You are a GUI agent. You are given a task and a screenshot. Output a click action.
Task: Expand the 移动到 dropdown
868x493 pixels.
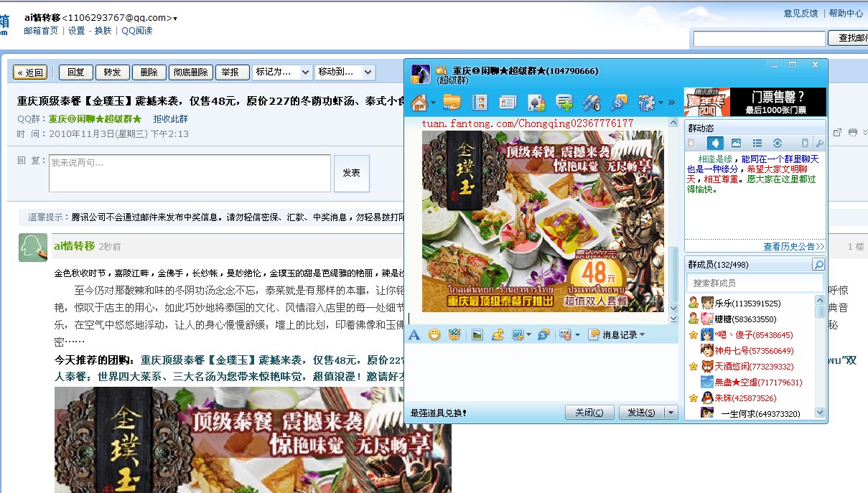pos(345,72)
